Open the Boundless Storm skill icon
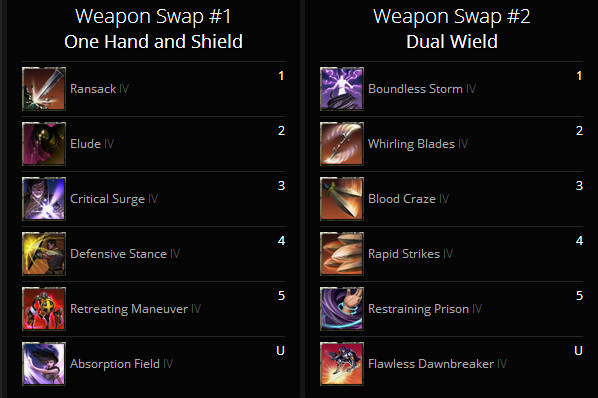598x398 pixels. point(342,89)
